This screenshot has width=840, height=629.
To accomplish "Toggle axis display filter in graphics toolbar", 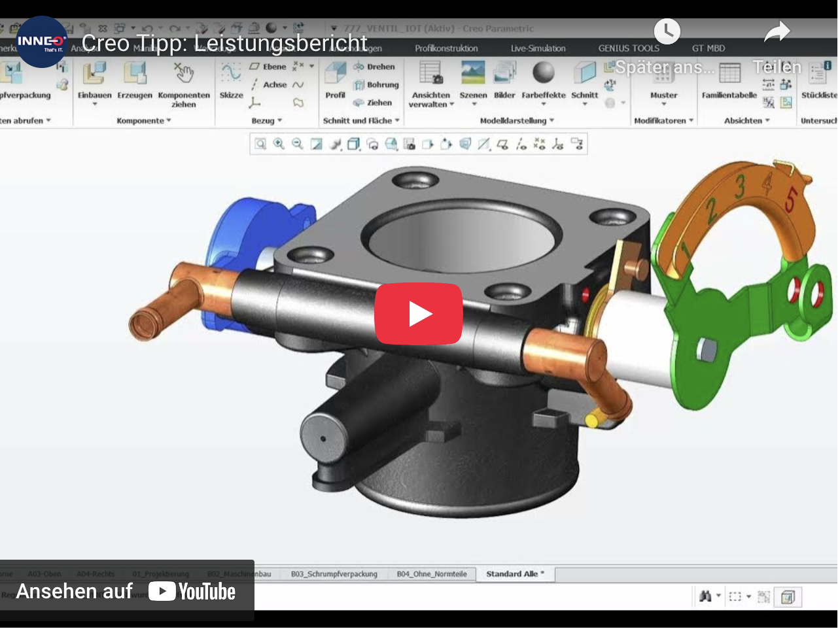I will click(x=521, y=144).
